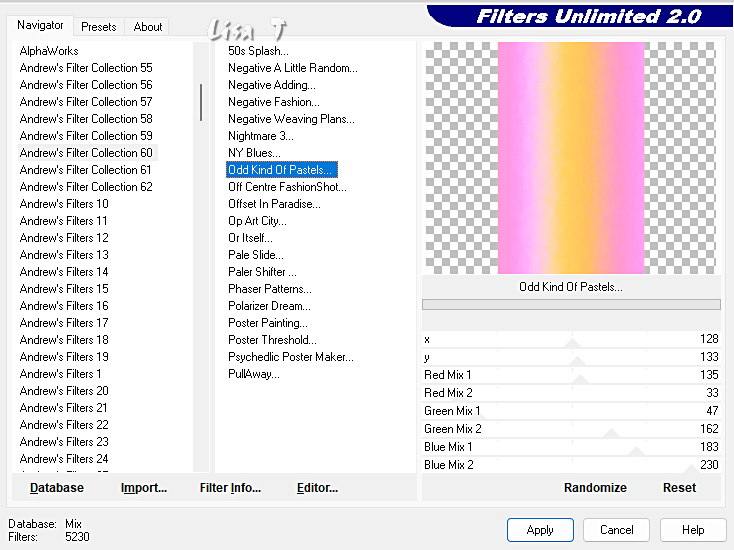Choose Nightmare 3... filter
Image resolution: width=734 pixels, height=550 pixels.
point(261,136)
